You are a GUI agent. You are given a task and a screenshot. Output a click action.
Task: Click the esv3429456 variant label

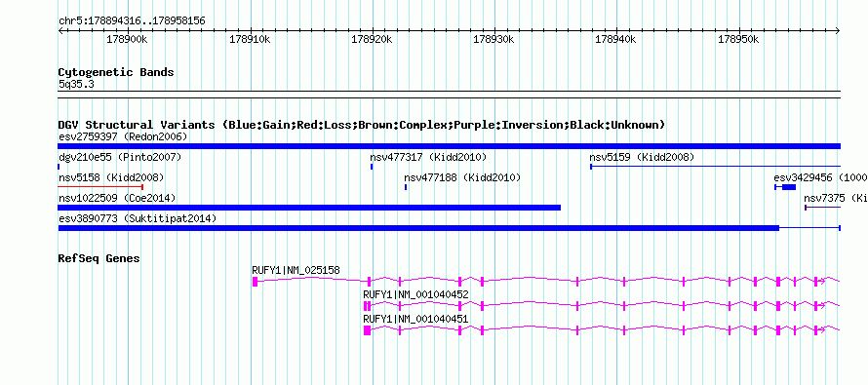pyautogui.click(x=820, y=178)
